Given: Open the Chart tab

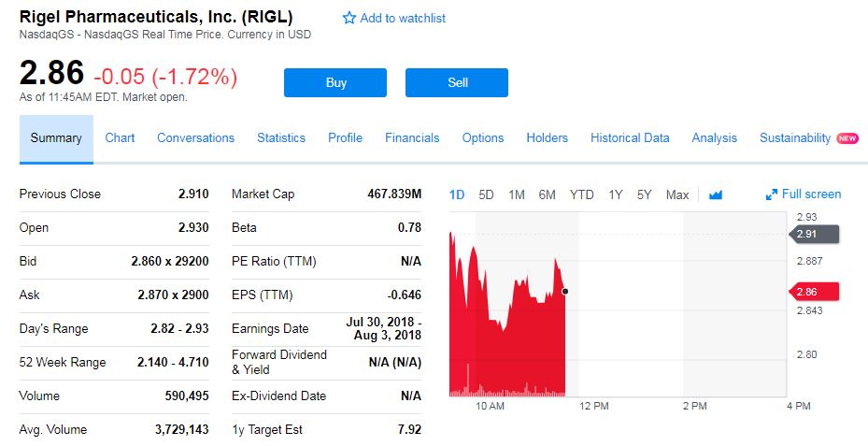Looking at the screenshot, I should (120, 138).
